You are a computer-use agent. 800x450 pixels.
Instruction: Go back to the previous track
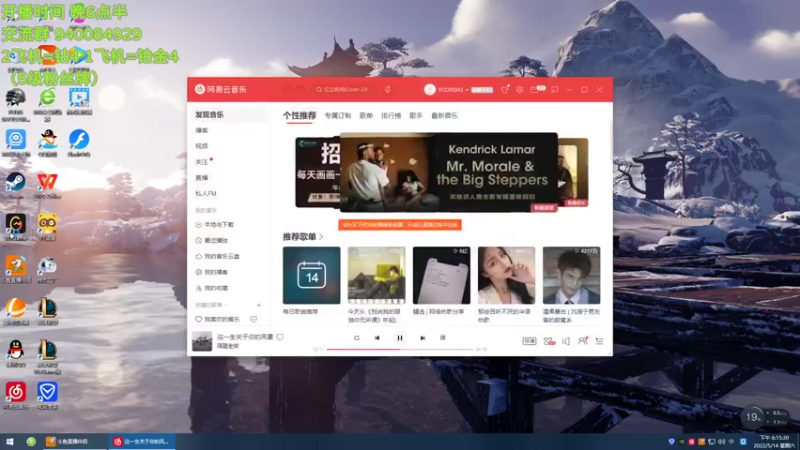point(377,338)
